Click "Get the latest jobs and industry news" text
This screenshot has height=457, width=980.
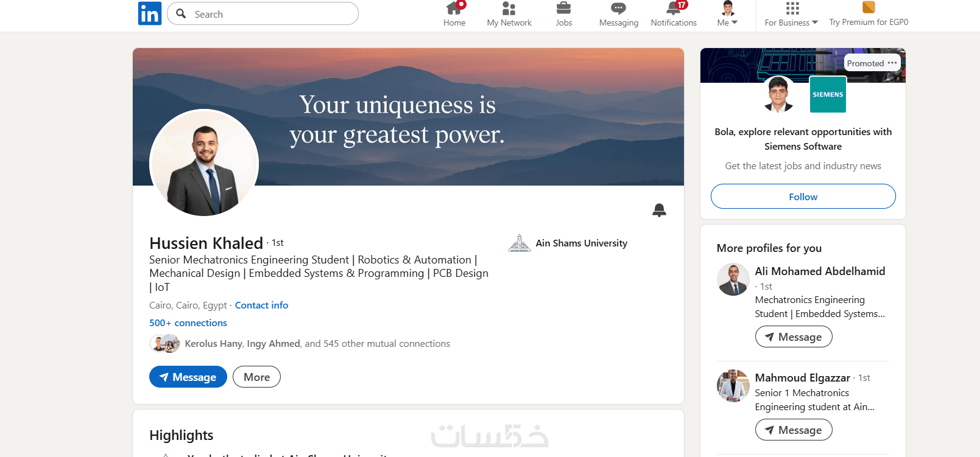(x=803, y=166)
